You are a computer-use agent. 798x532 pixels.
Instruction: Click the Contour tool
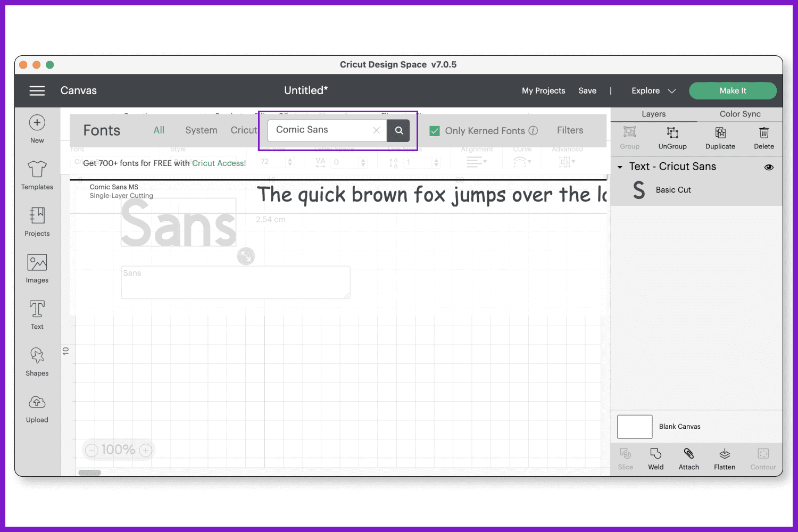pos(763,459)
